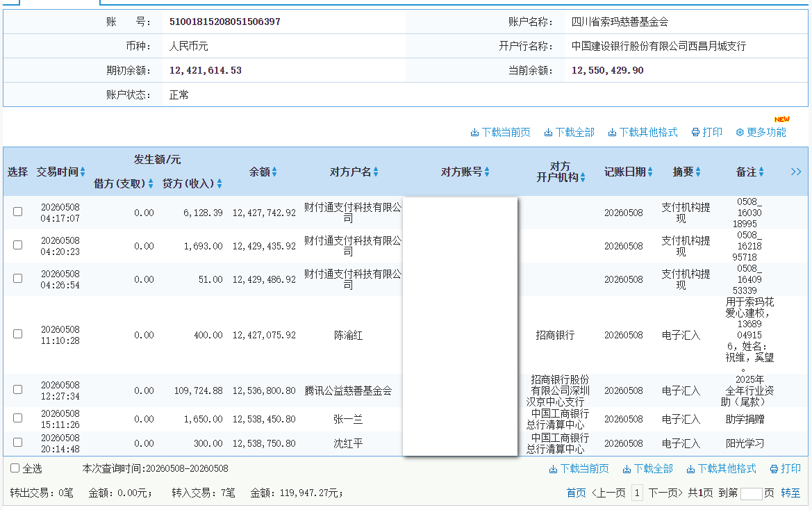Click total amount 119,947.27元
This screenshot has width=812, height=510.
311,493
